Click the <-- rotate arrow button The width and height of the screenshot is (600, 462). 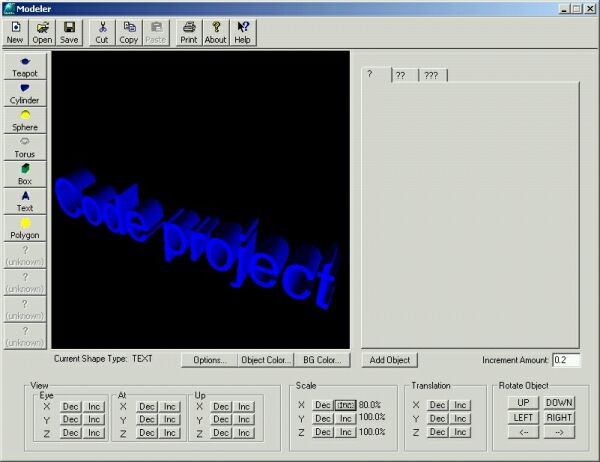(x=523, y=433)
